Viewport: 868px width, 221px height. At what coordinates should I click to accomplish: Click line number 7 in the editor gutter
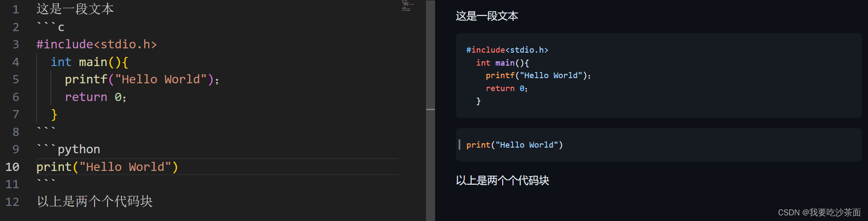[x=16, y=114]
